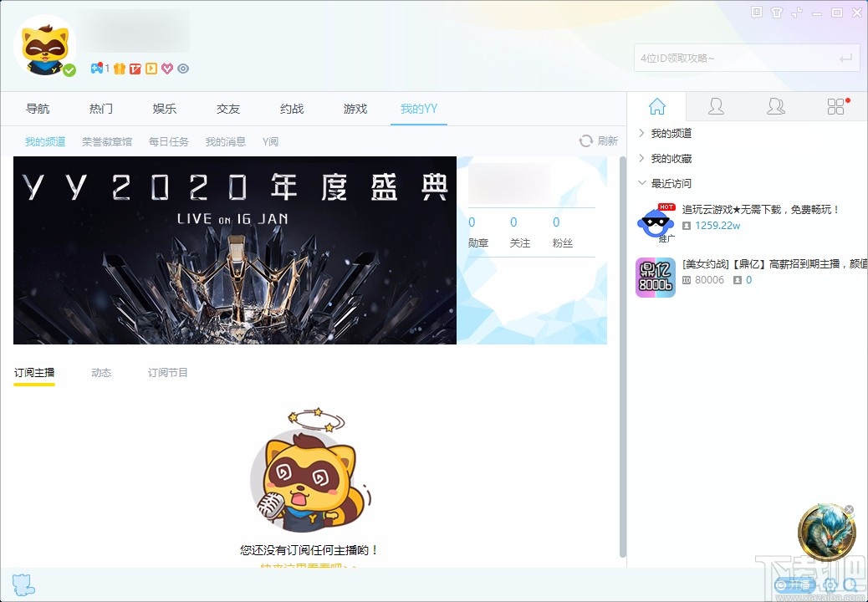Viewport: 868px width, 602px height.
Task: Follow the 快来逛逛看看吧 link
Action: click(309, 566)
